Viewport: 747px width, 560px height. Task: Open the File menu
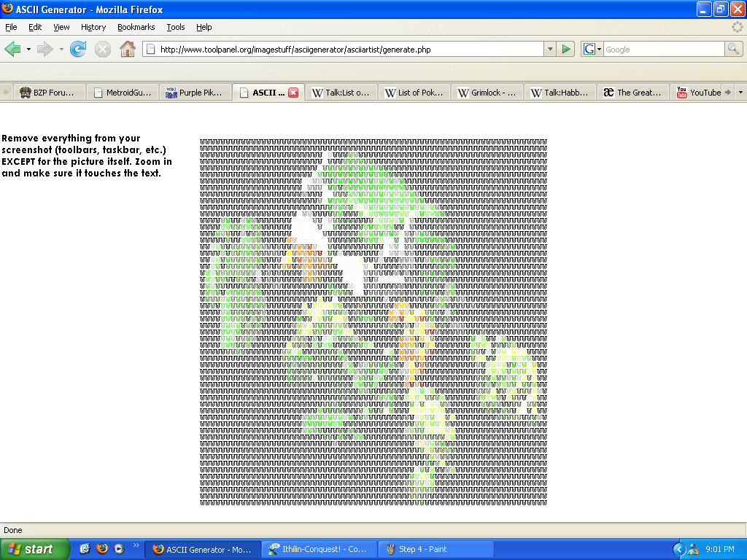pyautogui.click(x=11, y=27)
